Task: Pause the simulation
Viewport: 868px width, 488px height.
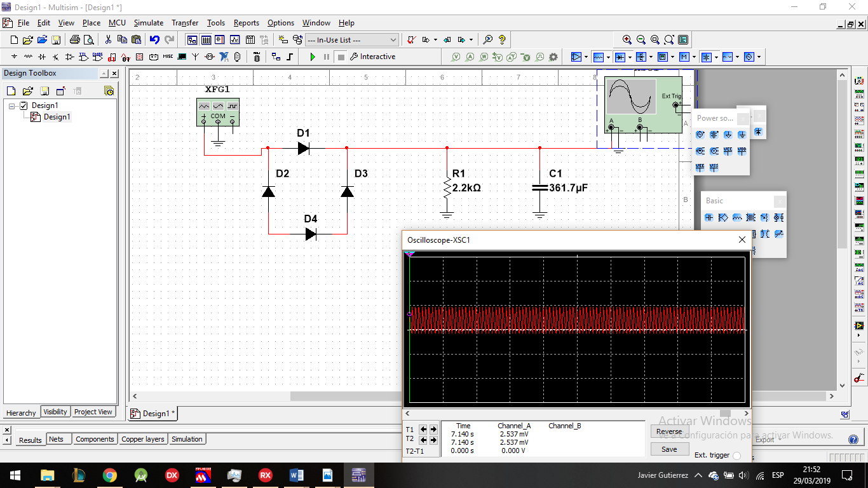Action: [x=327, y=57]
